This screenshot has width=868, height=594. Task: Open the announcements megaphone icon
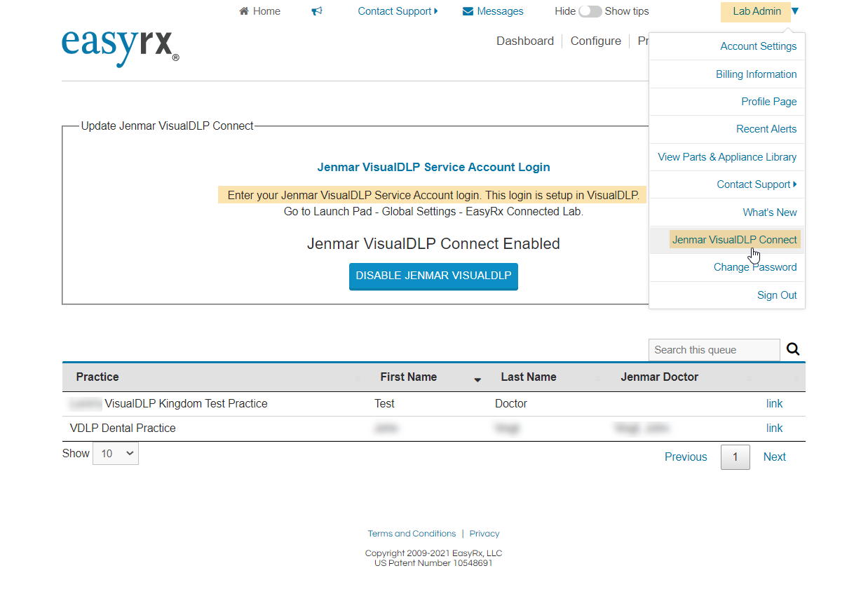[x=317, y=11]
